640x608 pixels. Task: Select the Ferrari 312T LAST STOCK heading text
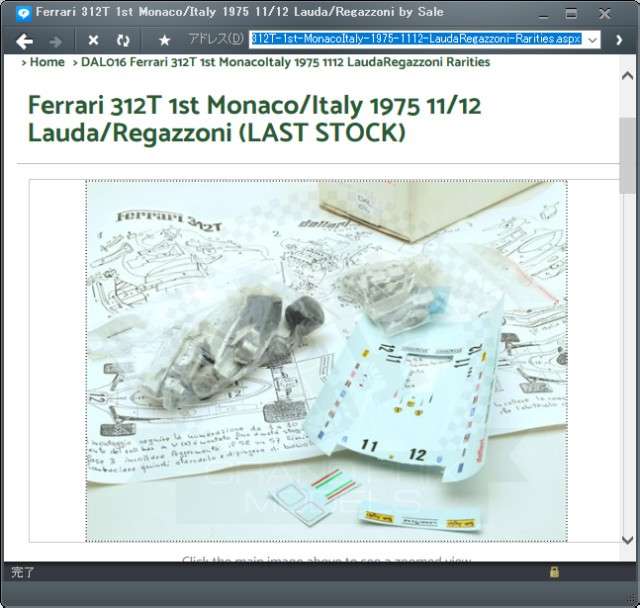[x=254, y=119]
